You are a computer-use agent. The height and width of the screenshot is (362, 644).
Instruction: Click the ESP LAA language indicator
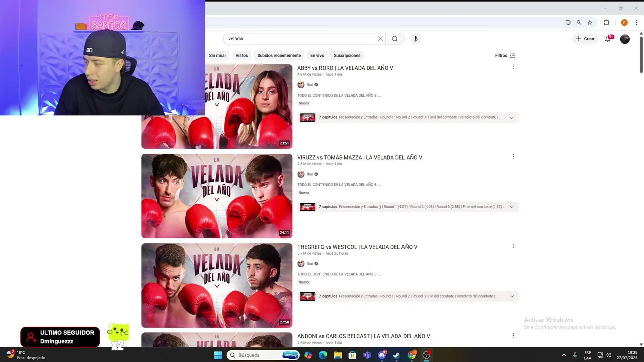point(587,355)
